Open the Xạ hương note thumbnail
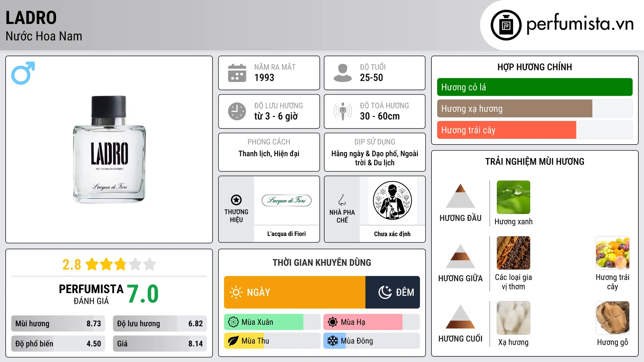The width and height of the screenshot is (644, 362). [513, 318]
